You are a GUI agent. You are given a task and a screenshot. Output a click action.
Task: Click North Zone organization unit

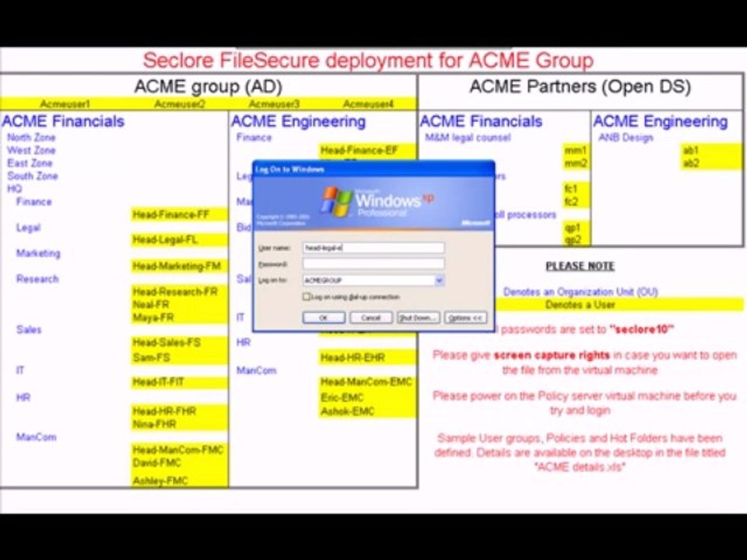[x=31, y=138]
